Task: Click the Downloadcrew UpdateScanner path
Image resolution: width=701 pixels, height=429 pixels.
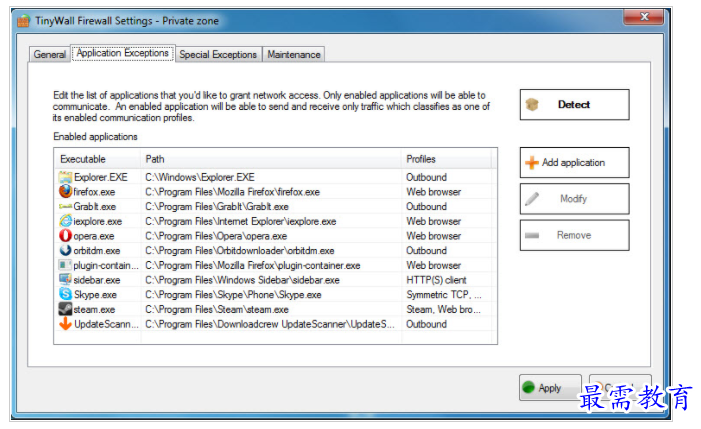Action: pyautogui.click(x=270, y=324)
